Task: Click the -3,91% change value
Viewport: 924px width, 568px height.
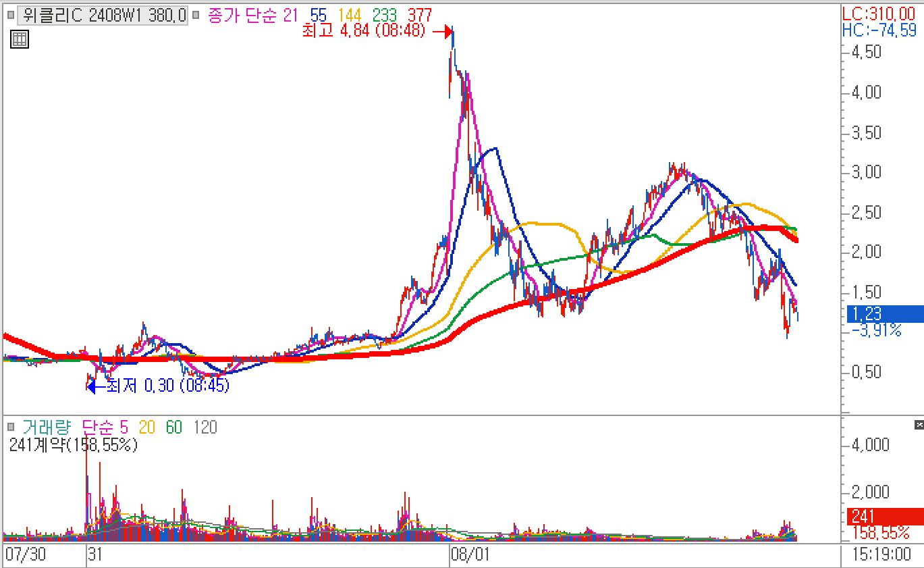Action: click(877, 330)
